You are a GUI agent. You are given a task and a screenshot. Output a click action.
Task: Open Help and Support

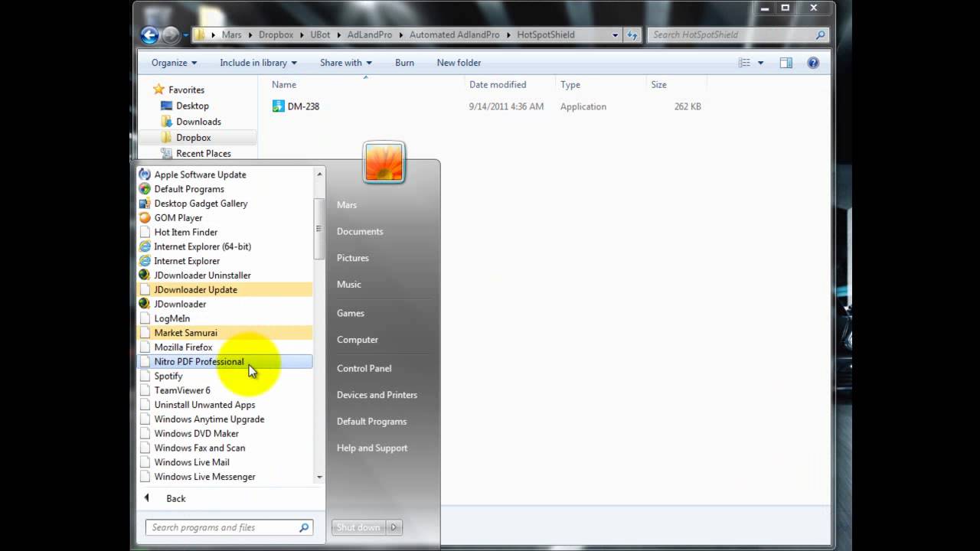(372, 448)
